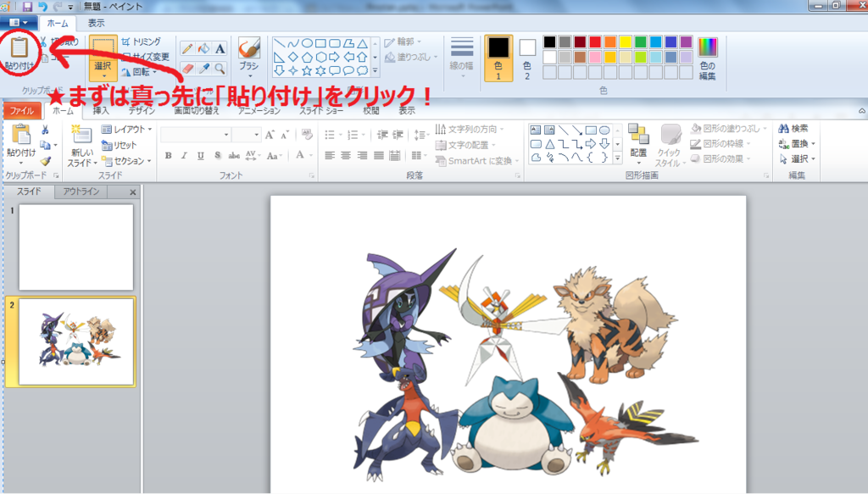Activate Color 1 (色1) in Paint
Viewport: 868px width, 494px height.
[x=498, y=58]
